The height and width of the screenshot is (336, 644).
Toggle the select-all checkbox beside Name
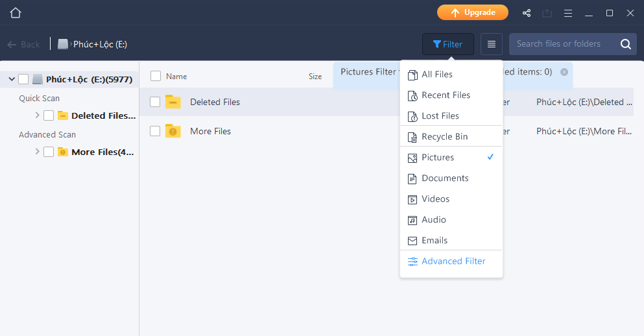coord(156,76)
